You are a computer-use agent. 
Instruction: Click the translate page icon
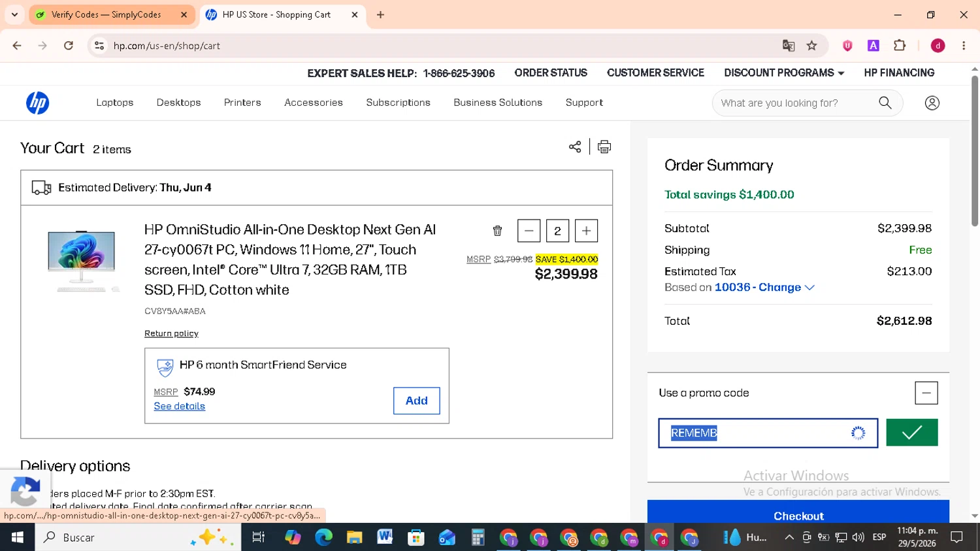coord(789,46)
